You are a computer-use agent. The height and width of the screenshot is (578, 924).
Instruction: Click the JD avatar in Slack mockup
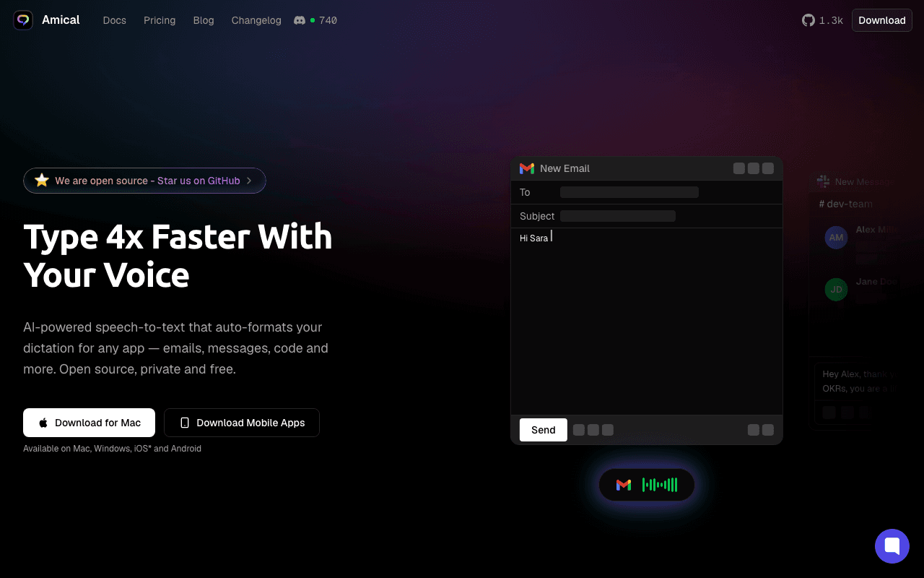pos(836,290)
